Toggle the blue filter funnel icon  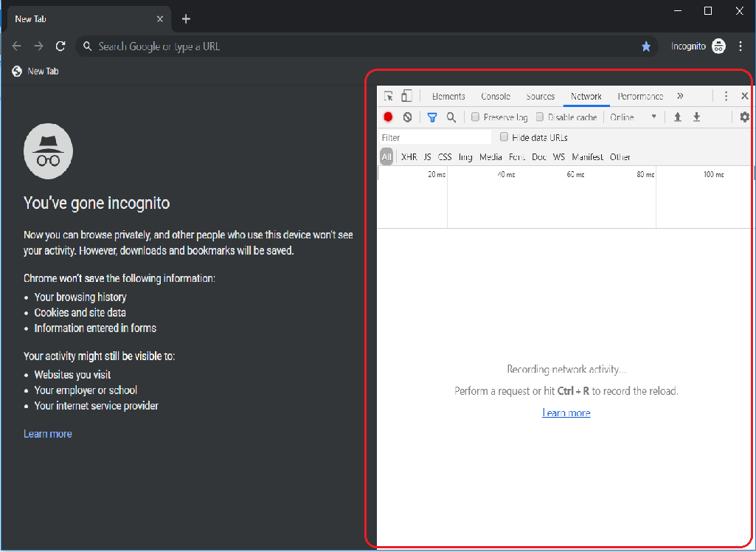432,117
